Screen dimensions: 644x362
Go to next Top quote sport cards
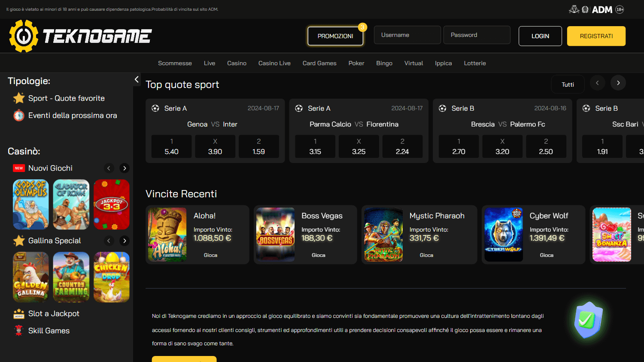[618, 83]
